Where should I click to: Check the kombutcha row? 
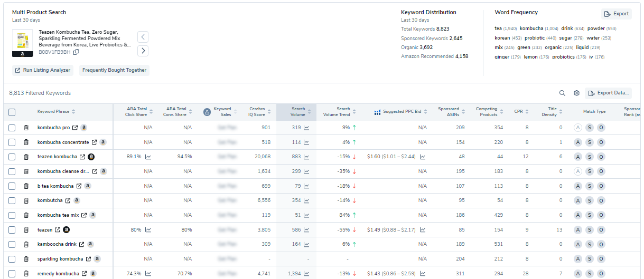pyautogui.click(x=12, y=200)
